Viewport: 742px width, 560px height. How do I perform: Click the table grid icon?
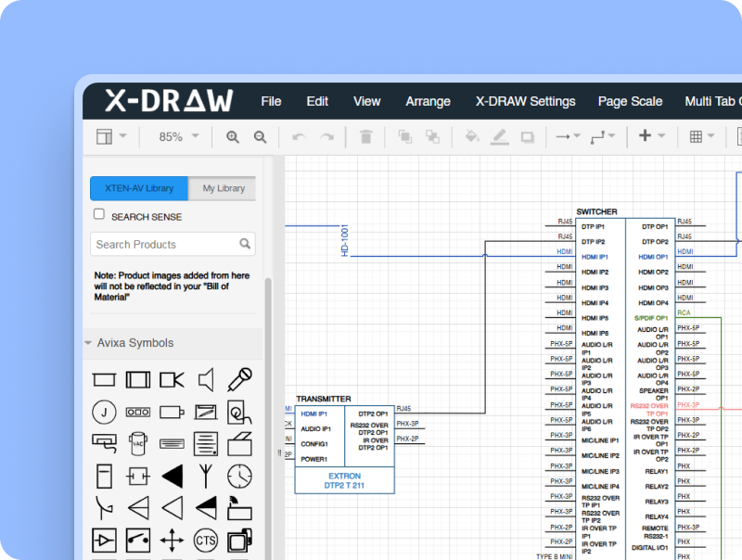tap(696, 136)
